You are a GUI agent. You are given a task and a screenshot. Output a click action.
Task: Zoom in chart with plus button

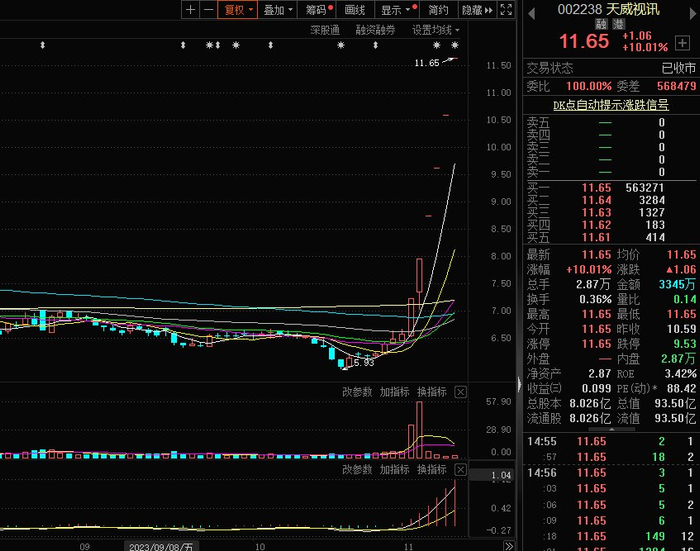point(191,10)
